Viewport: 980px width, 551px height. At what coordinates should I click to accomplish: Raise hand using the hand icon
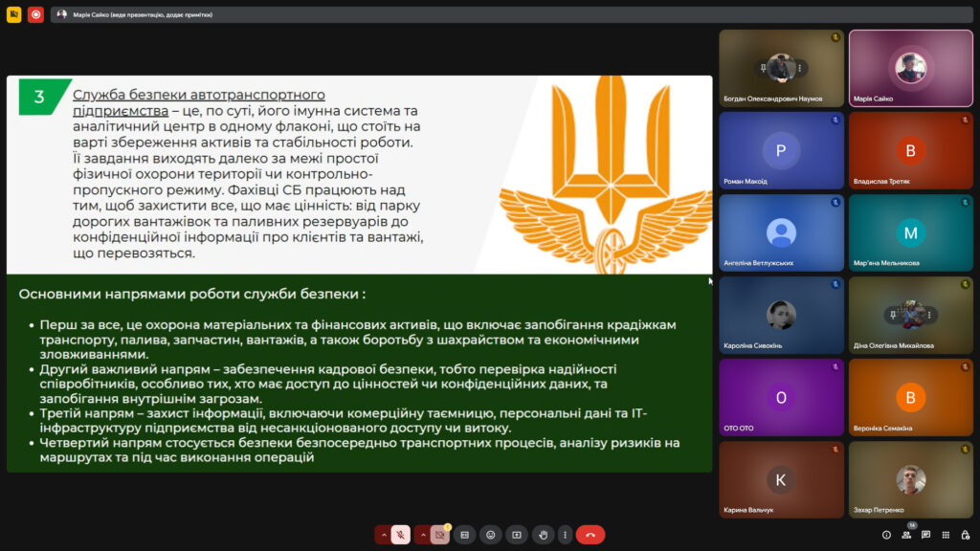544,535
